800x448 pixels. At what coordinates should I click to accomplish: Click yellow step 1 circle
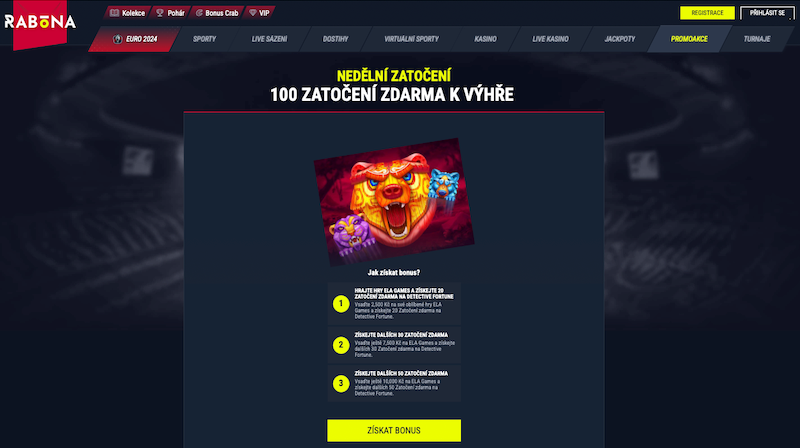click(341, 304)
